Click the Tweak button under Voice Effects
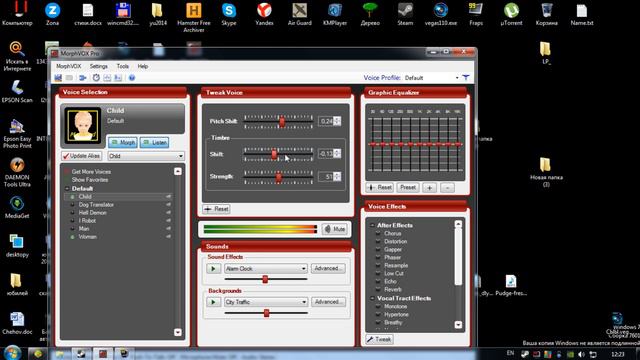This screenshot has height=360, width=640. tap(379, 339)
